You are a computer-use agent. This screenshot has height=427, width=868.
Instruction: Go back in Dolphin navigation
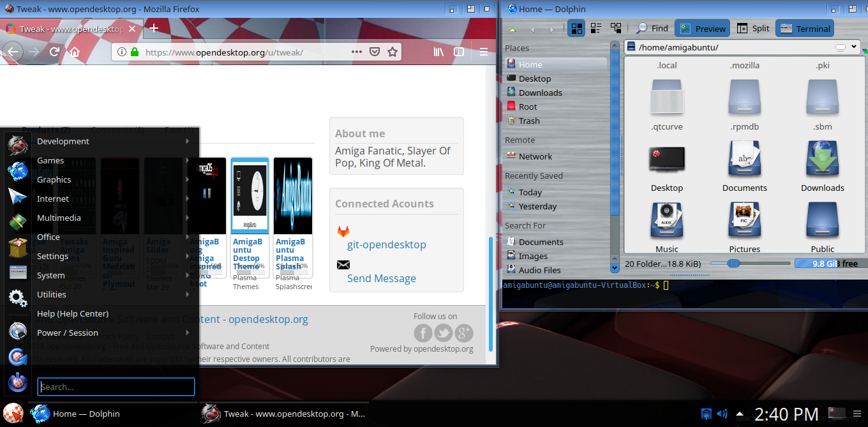coord(532,29)
